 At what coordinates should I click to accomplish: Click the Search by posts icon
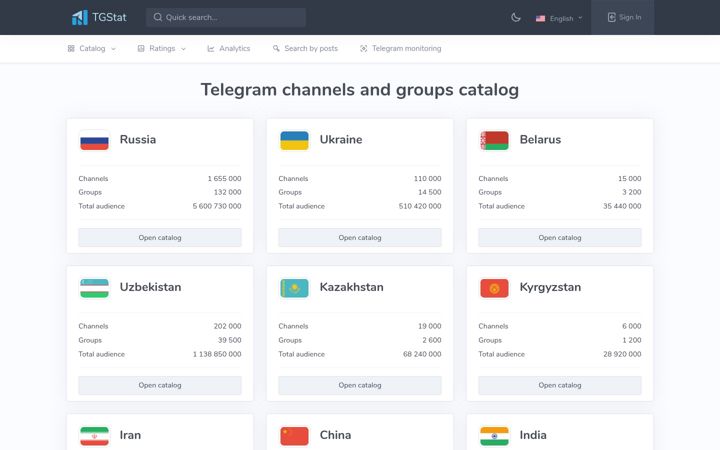click(x=276, y=48)
